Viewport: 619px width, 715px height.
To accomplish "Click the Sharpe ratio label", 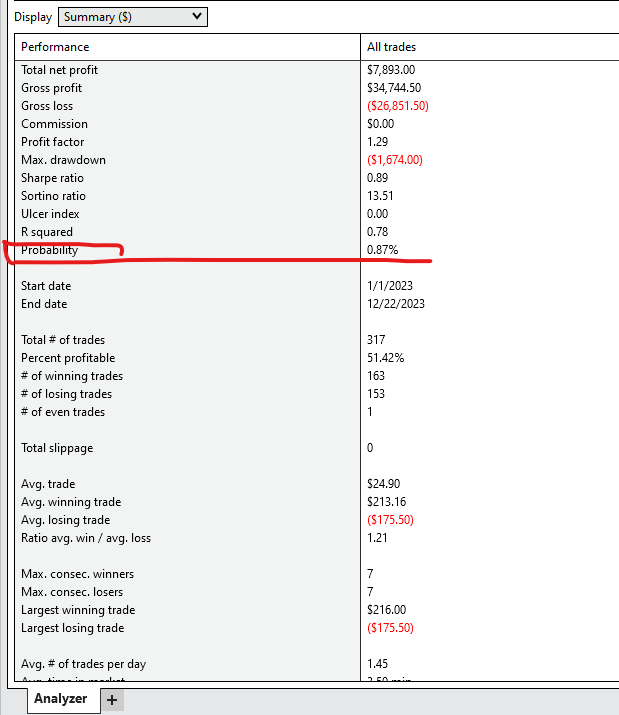I will point(54,178).
